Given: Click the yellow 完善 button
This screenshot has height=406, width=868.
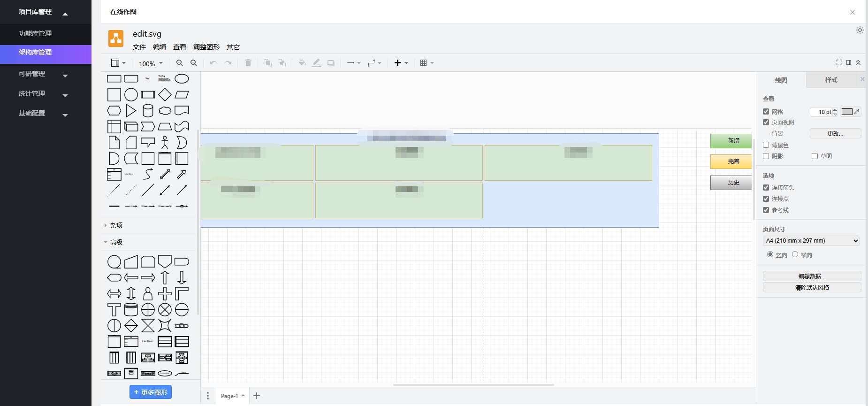Looking at the screenshot, I should (x=731, y=161).
